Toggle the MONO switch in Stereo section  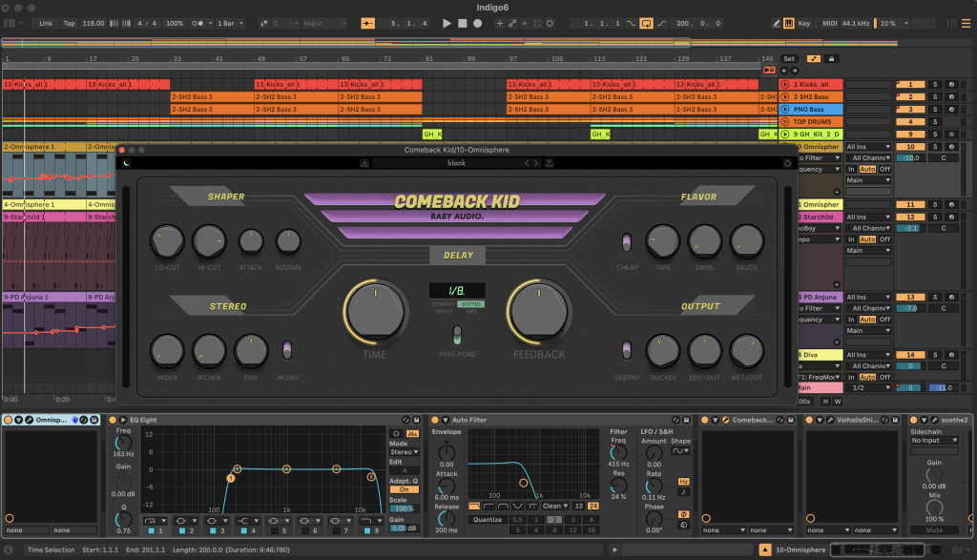click(287, 350)
